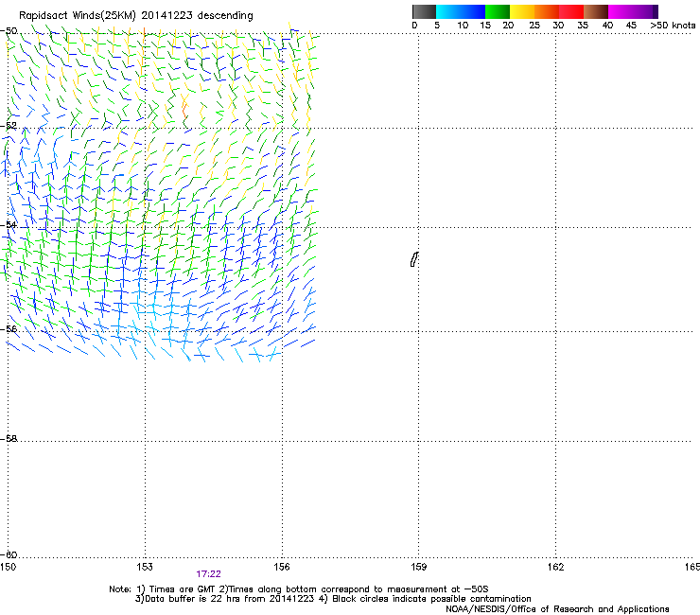Click the latitude label '-52'
Image resolution: width=700 pixels, height=615 pixels.
coord(9,126)
